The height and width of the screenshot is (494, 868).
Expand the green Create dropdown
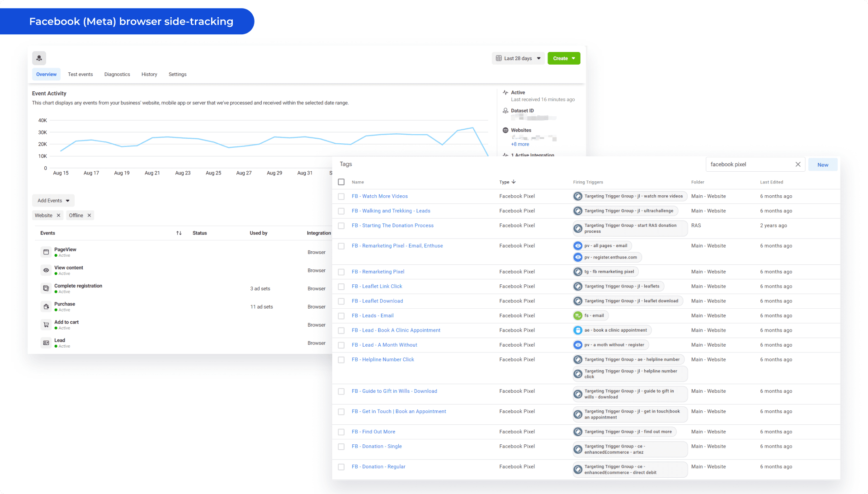(564, 58)
